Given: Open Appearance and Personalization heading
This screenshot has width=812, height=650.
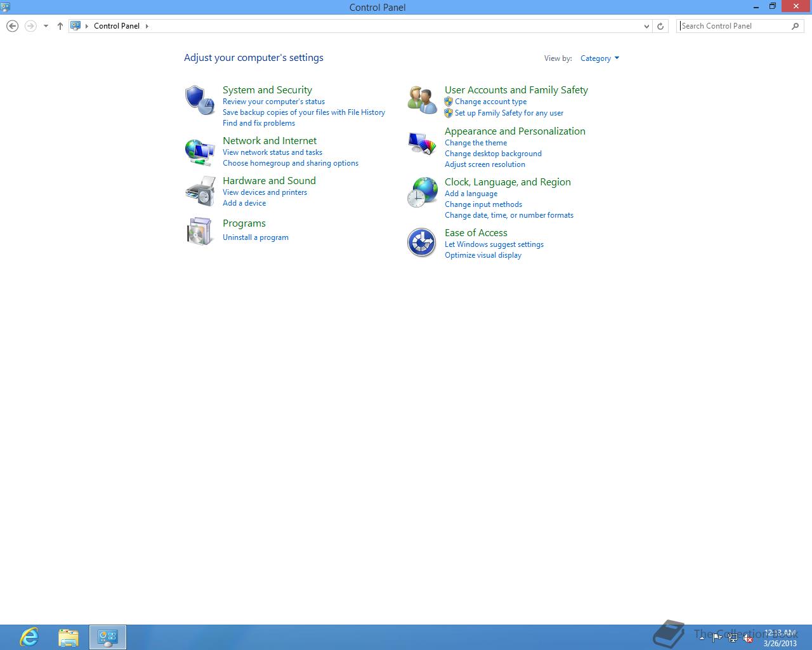Looking at the screenshot, I should [x=515, y=131].
